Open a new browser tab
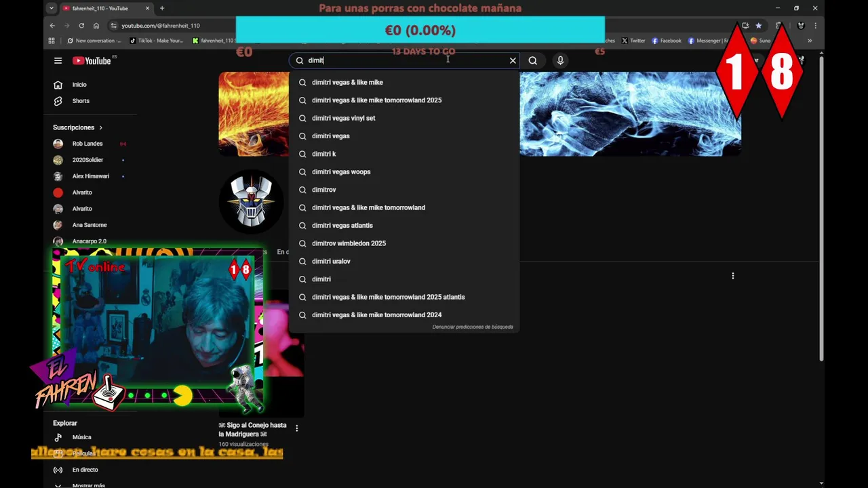This screenshot has width=868, height=488. coord(162,8)
